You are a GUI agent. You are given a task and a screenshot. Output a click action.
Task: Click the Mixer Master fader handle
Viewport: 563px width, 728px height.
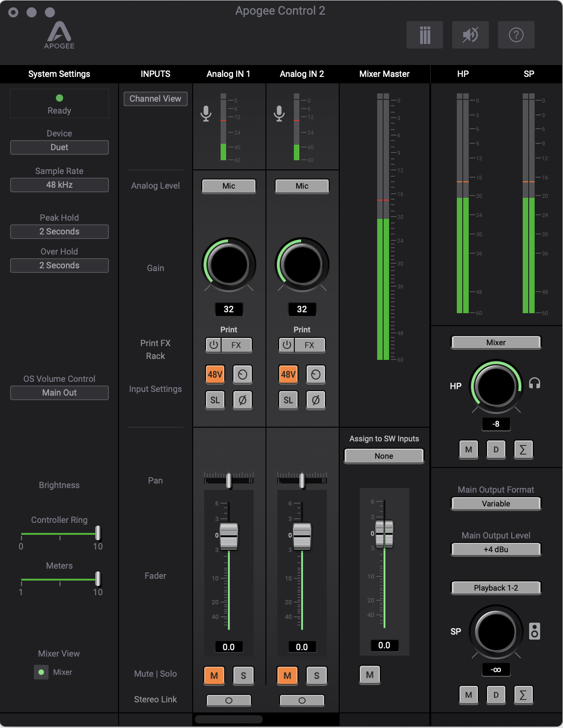point(384,534)
